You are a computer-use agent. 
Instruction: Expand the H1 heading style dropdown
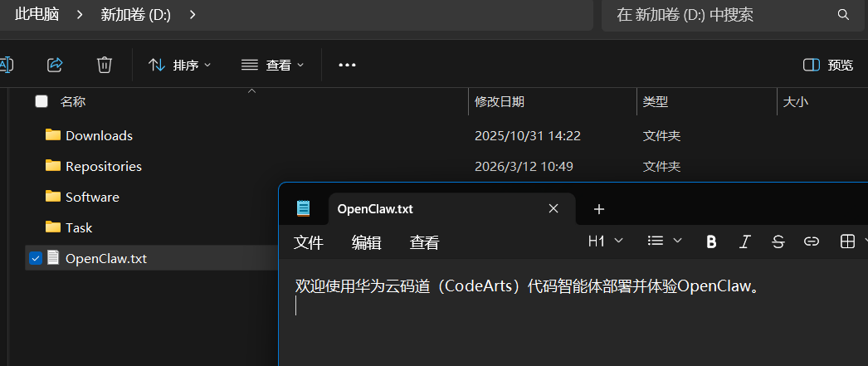606,242
